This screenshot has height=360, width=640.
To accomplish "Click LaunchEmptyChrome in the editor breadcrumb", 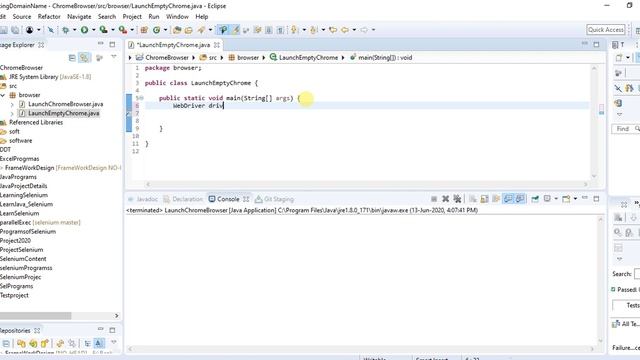I will [x=308, y=58].
